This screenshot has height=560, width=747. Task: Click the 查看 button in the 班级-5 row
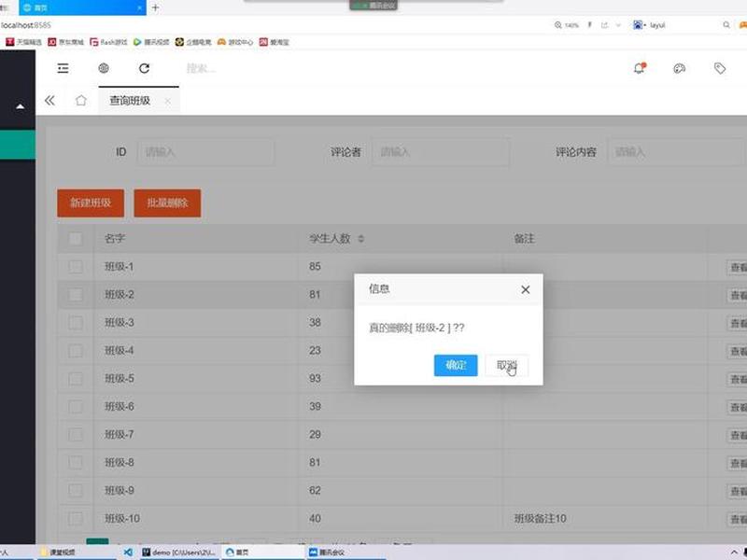pyautogui.click(x=737, y=380)
